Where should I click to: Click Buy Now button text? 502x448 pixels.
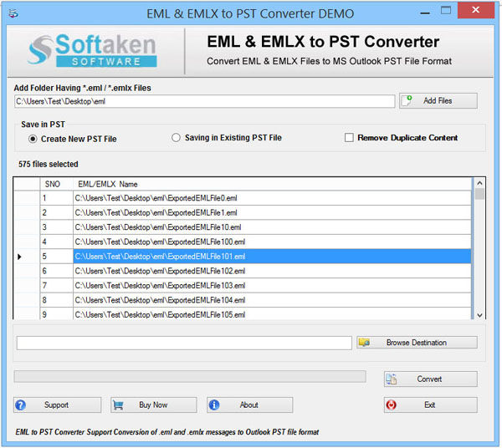click(153, 405)
